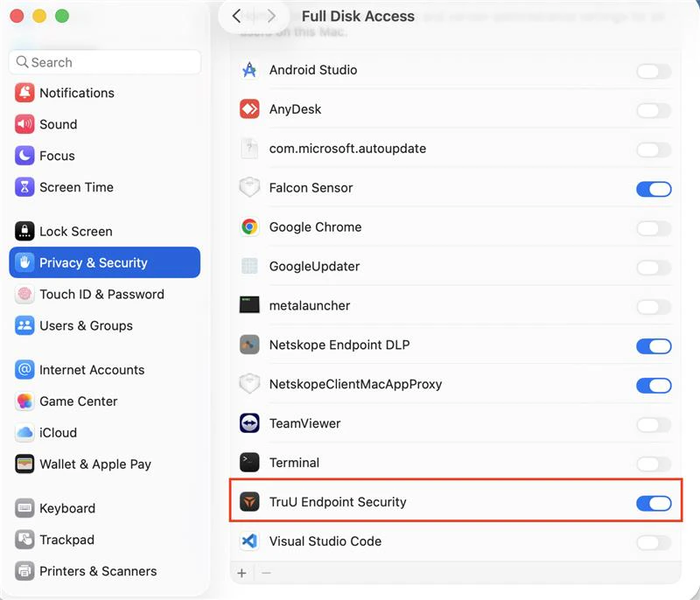Click the Full Disk Access title
Viewport: 700px width, 600px height.
[358, 16]
